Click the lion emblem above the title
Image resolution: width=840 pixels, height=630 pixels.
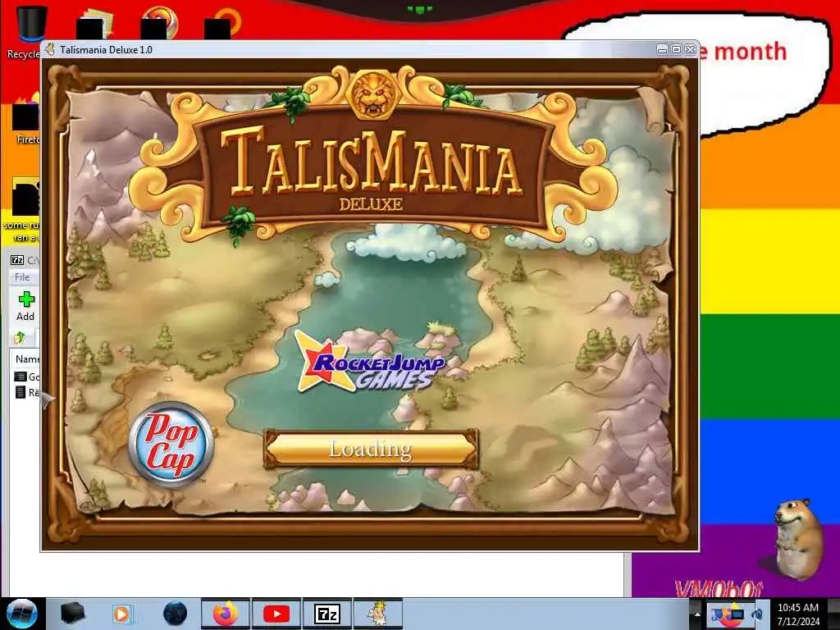coord(373,97)
